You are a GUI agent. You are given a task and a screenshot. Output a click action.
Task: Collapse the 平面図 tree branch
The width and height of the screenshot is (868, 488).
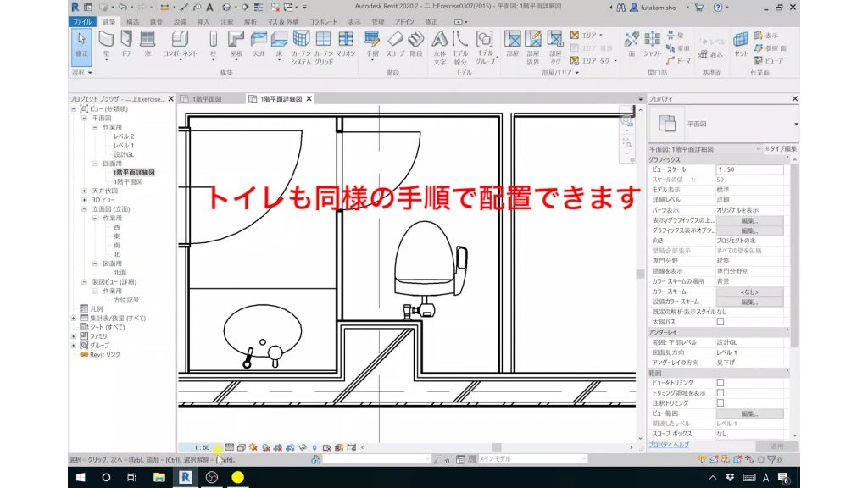[85, 118]
